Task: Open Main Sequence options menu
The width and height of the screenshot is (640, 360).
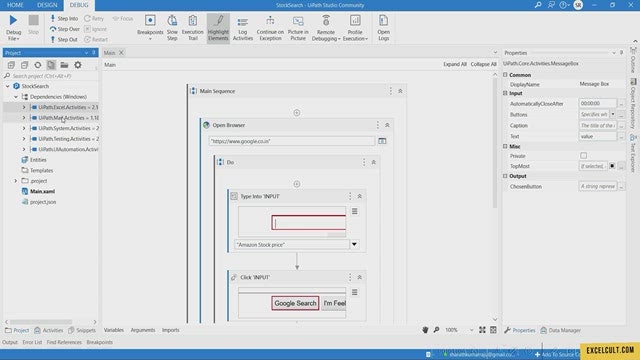Action: point(391,91)
